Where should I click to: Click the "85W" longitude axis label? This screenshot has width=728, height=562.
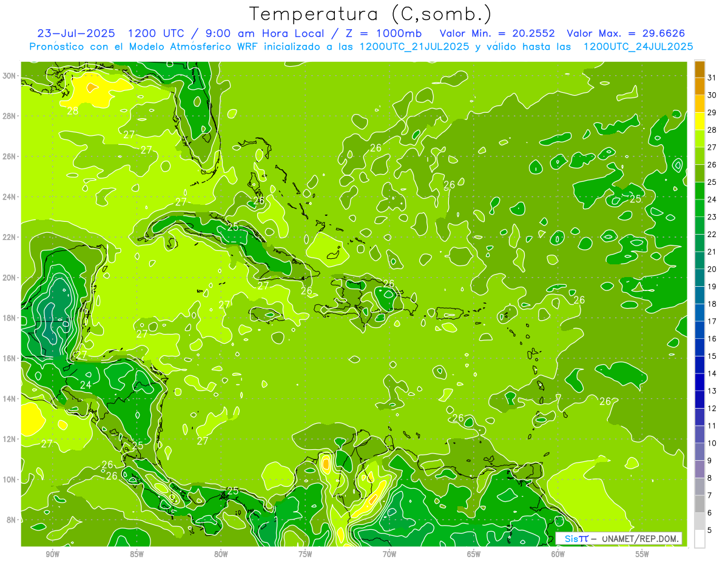[x=136, y=554]
